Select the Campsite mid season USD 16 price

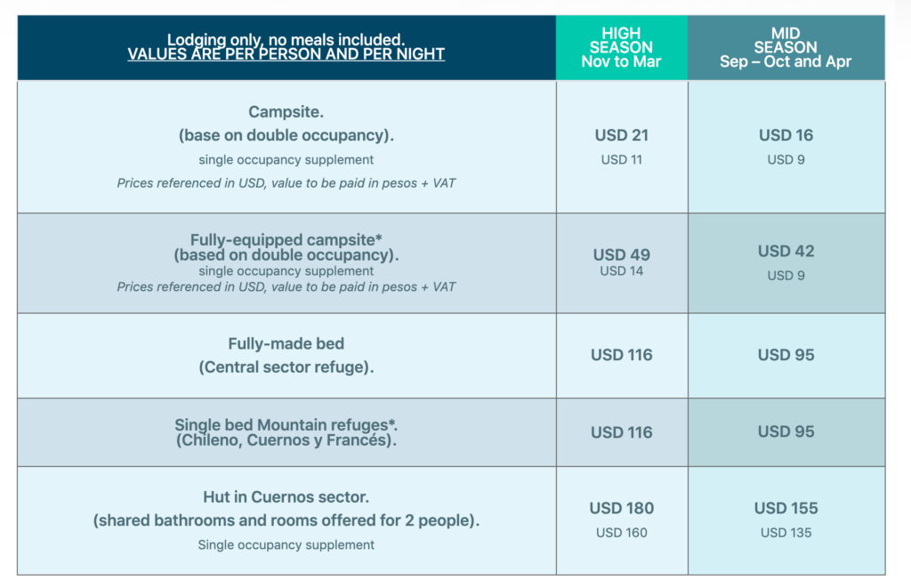click(x=786, y=135)
